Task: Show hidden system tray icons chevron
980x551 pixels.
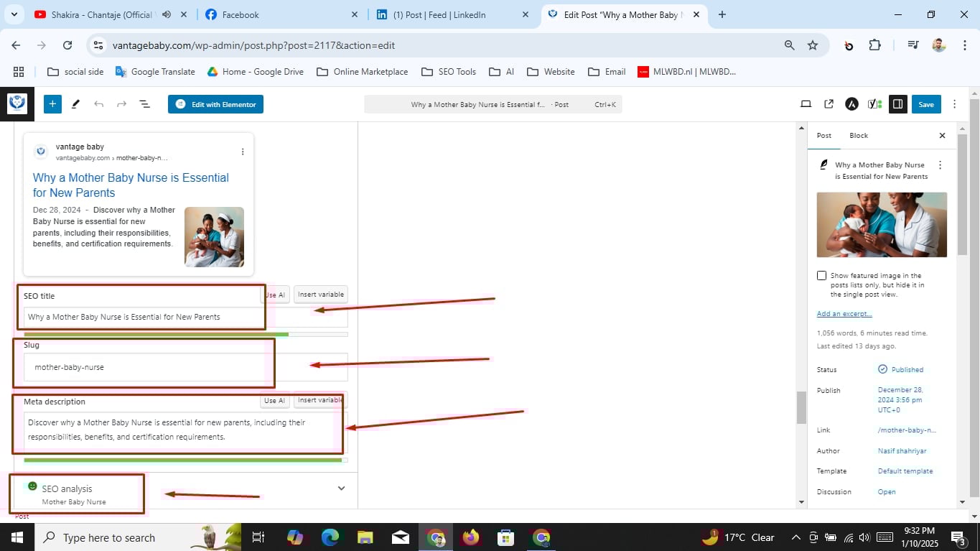Action: pos(795,537)
